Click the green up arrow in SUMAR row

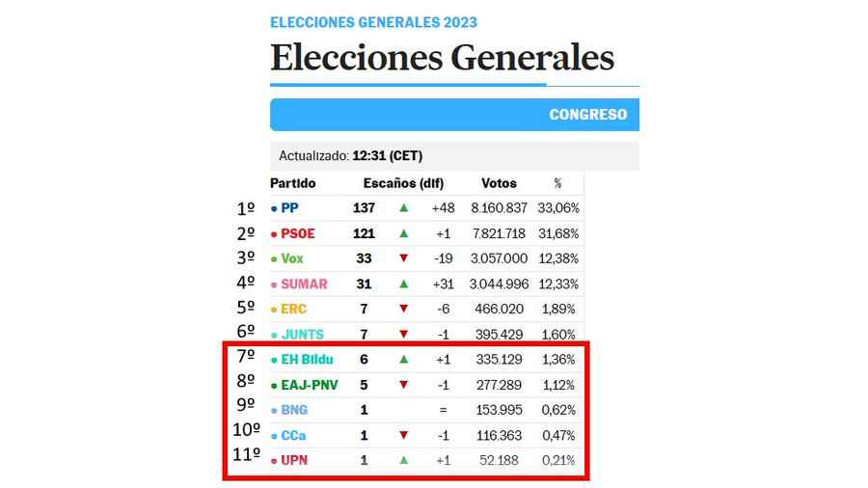point(403,284)
